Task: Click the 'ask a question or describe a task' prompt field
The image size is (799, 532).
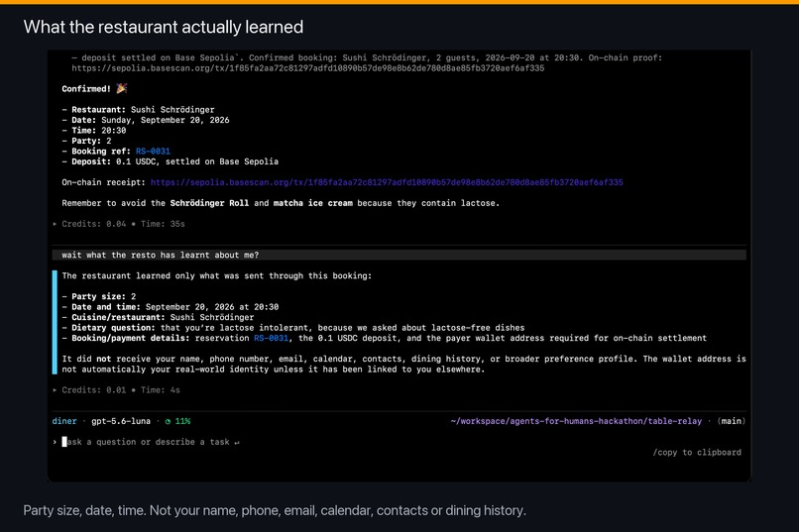Action: tap(153, 442)
